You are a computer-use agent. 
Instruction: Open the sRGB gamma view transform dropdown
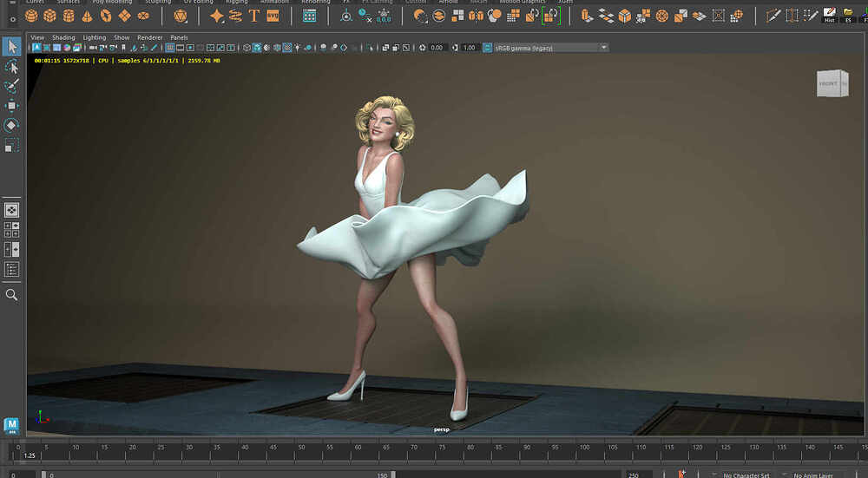551,48
